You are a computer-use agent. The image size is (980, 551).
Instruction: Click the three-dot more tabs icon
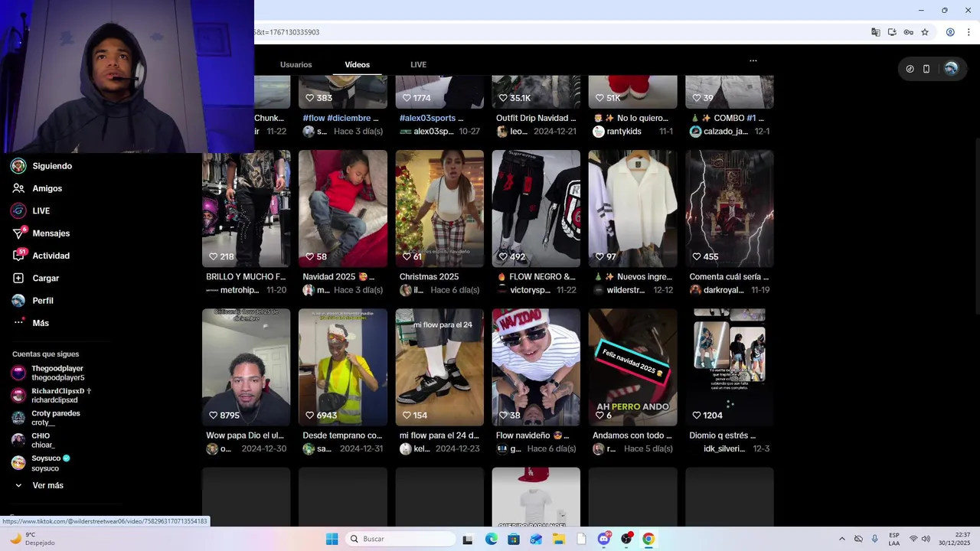coord(753,60)
